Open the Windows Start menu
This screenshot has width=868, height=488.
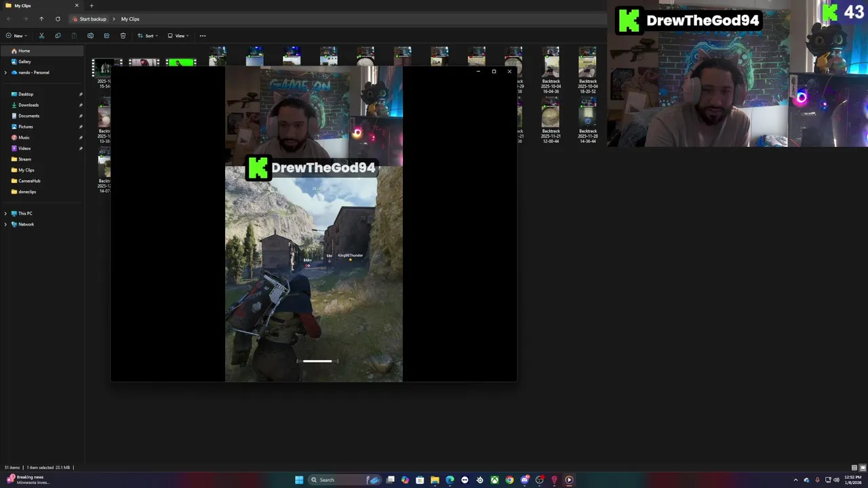click(x=299, y=480)
